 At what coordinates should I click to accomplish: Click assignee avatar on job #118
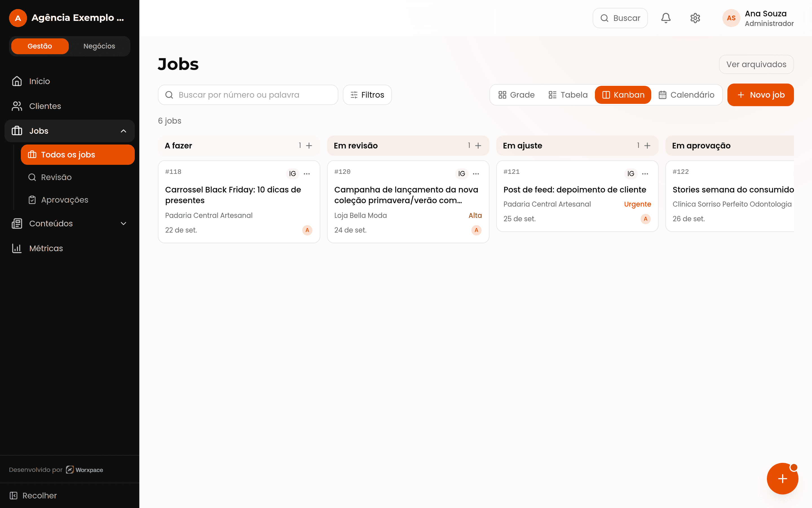307,230
